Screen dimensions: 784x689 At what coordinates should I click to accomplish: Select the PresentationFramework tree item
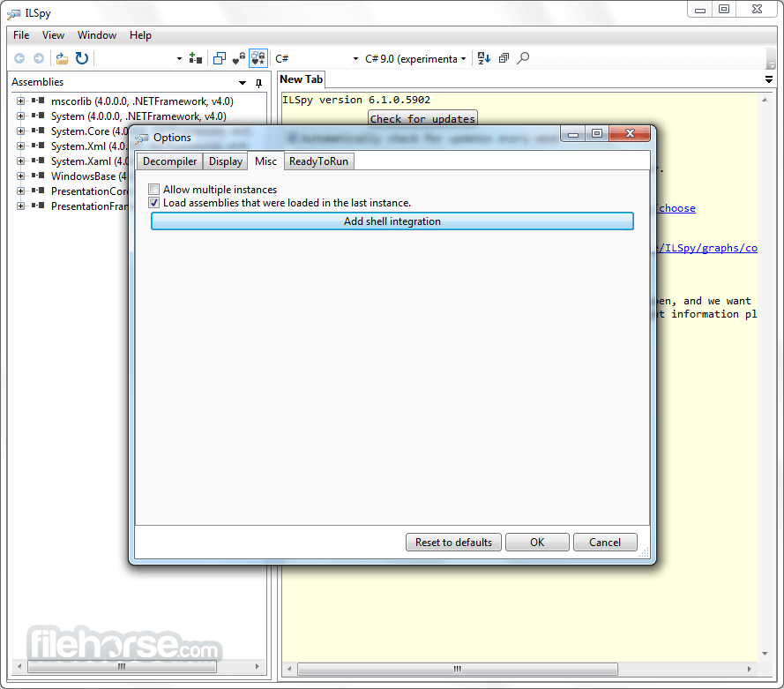89,206
